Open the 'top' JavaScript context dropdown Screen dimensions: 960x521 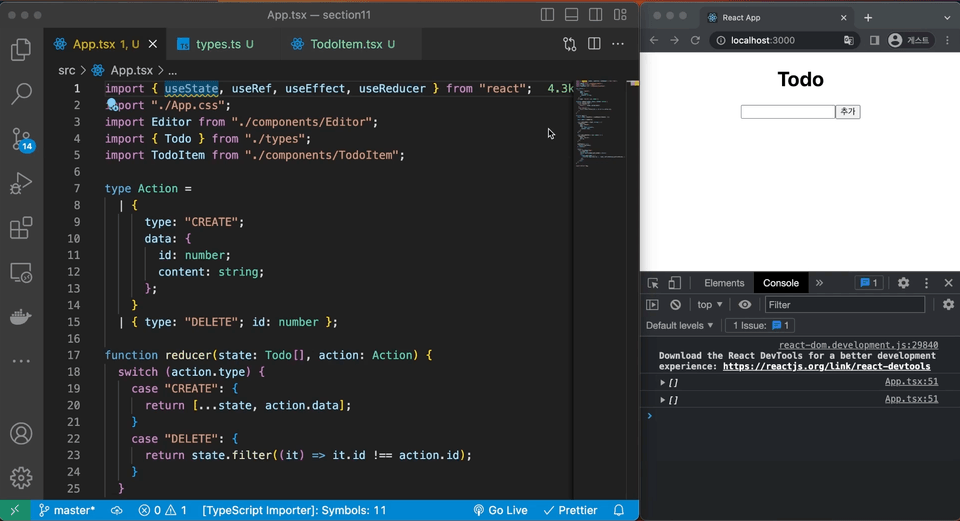click(710, 305)
